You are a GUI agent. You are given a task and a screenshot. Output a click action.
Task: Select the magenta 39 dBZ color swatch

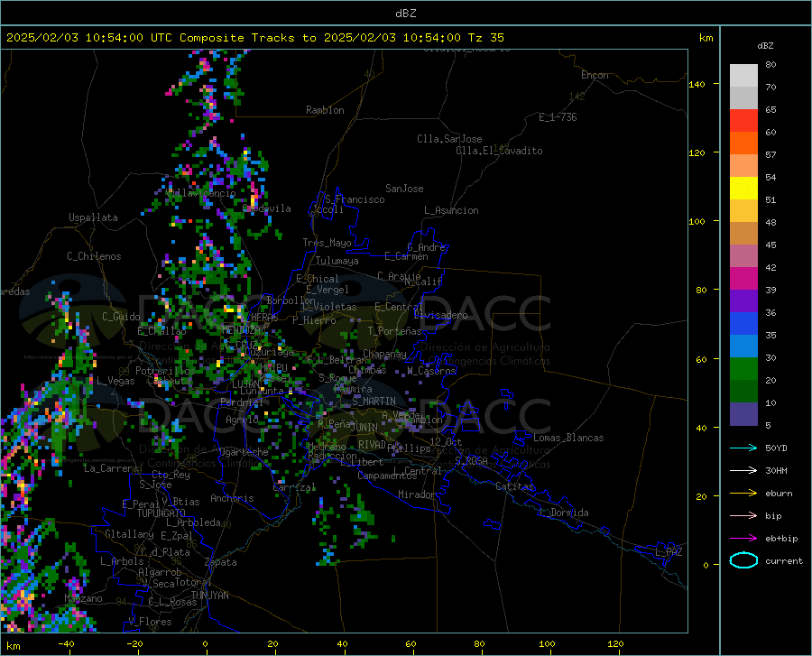(x=743, y=279)
